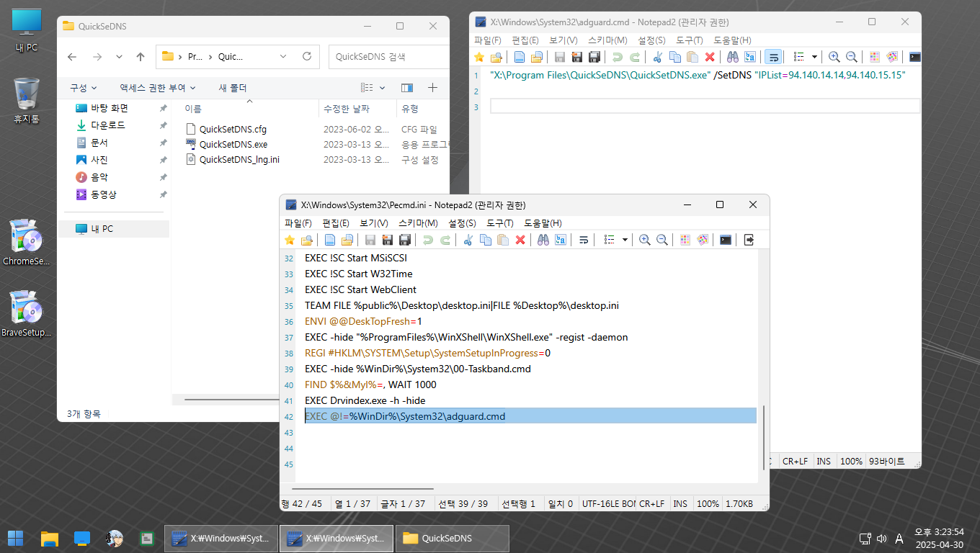Click Open file icon in Pecmd.ini toolbar
Screen dimensions: 980x553
pyautogui.click(x=347, y=240)
